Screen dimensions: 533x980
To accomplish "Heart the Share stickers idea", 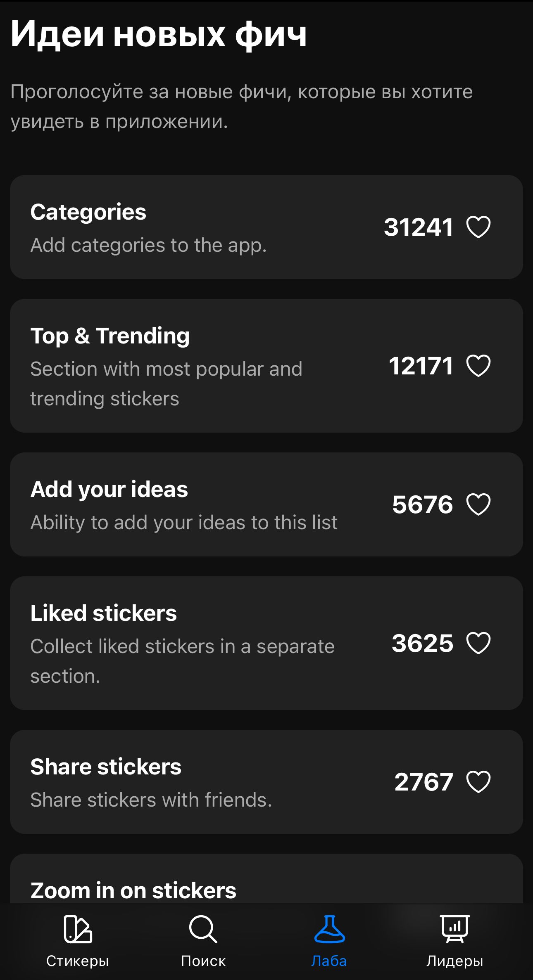I will [x=478, y=782].
